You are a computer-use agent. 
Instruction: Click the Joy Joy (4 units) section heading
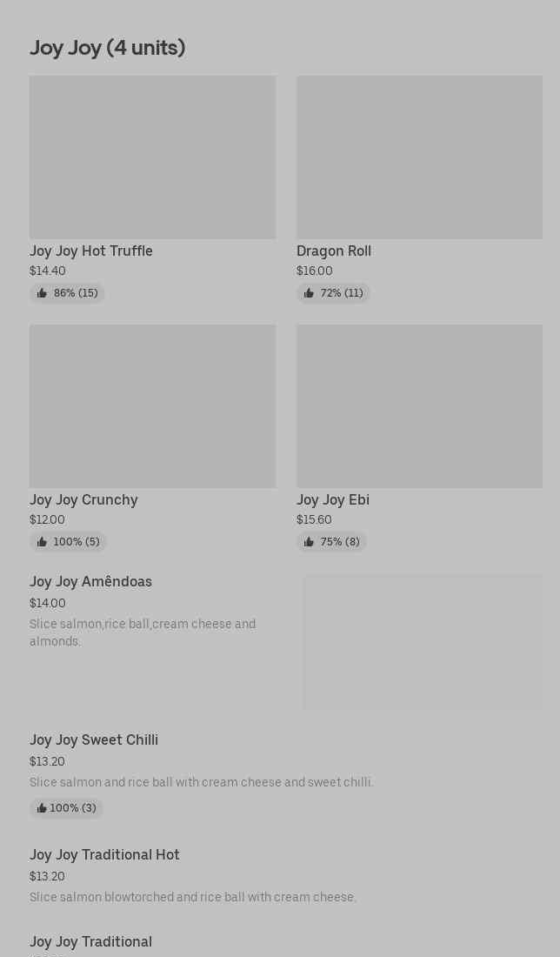pyautogui.click(x=107, y=48)
